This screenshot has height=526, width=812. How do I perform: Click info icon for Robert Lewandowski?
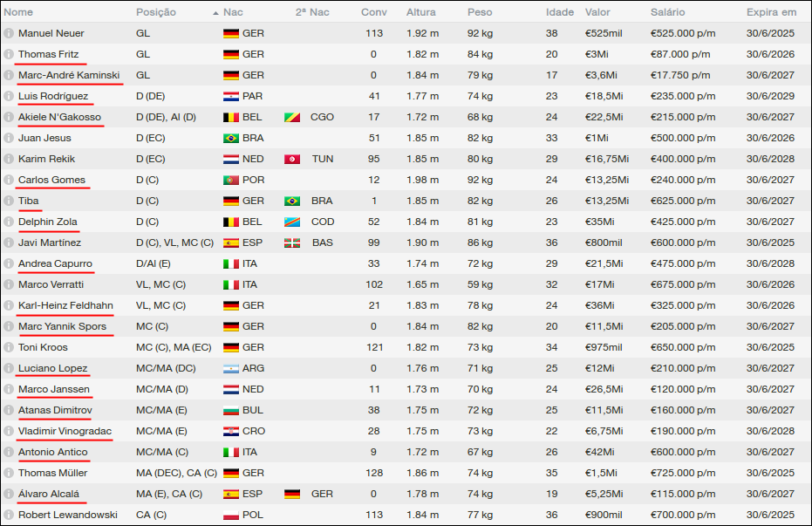tap(9, 515)
